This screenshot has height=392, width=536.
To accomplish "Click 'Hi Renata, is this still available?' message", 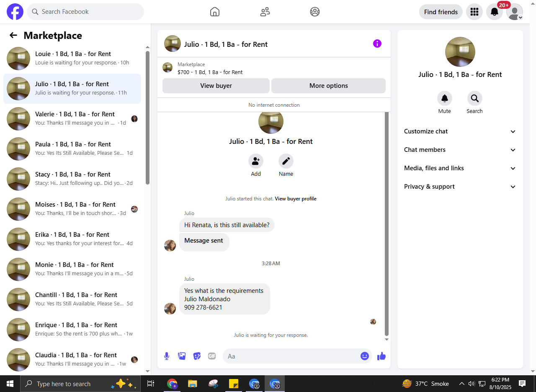I will point(227,225).
